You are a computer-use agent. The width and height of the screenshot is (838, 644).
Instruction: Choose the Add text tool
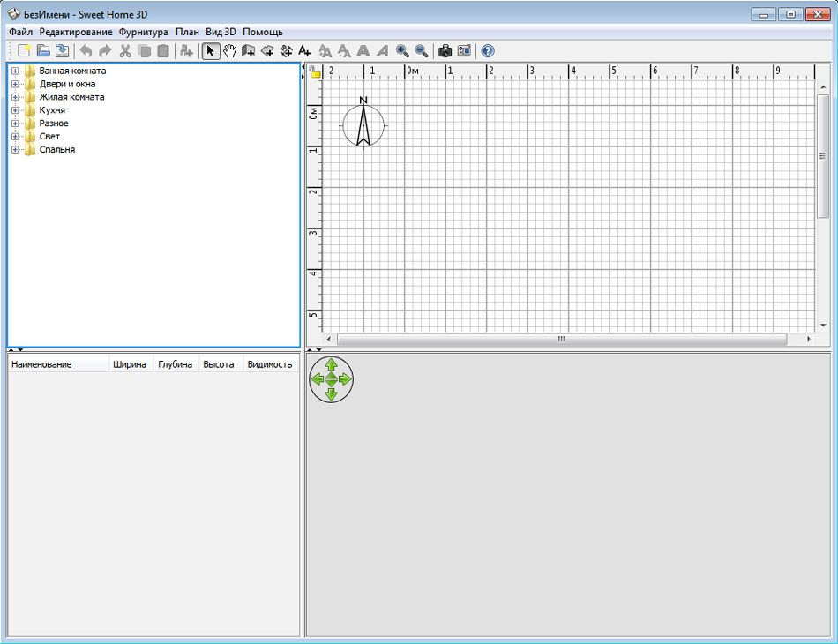(304, 51)
